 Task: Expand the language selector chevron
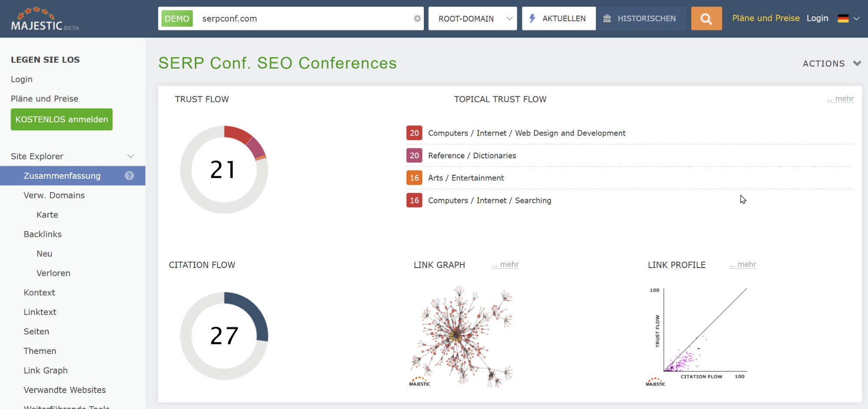point(856,19)
